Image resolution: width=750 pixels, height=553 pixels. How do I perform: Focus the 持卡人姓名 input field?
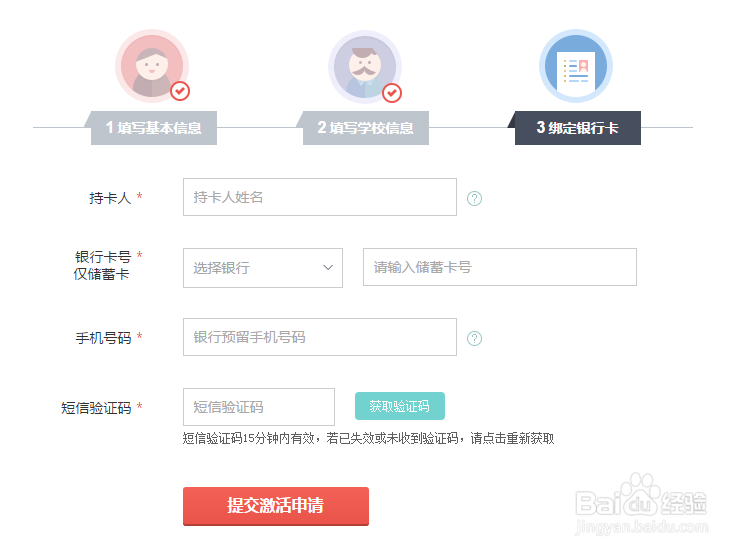(x=320, y=197)
